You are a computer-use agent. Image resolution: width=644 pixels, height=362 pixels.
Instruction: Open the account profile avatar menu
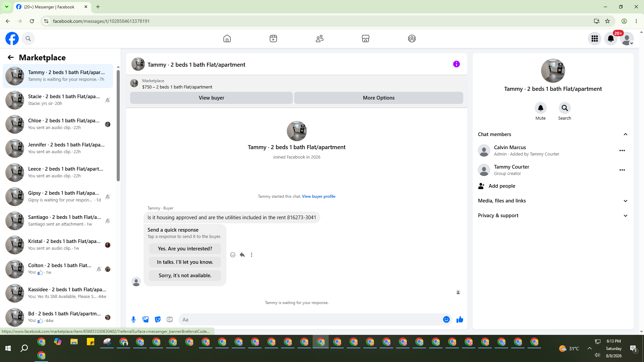click(x=627, y=39)
